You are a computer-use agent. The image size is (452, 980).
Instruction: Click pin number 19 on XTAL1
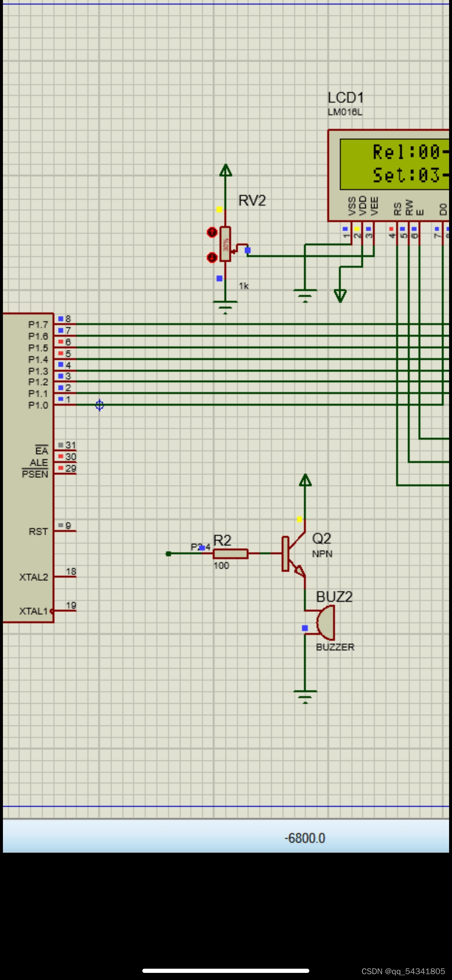71,605
